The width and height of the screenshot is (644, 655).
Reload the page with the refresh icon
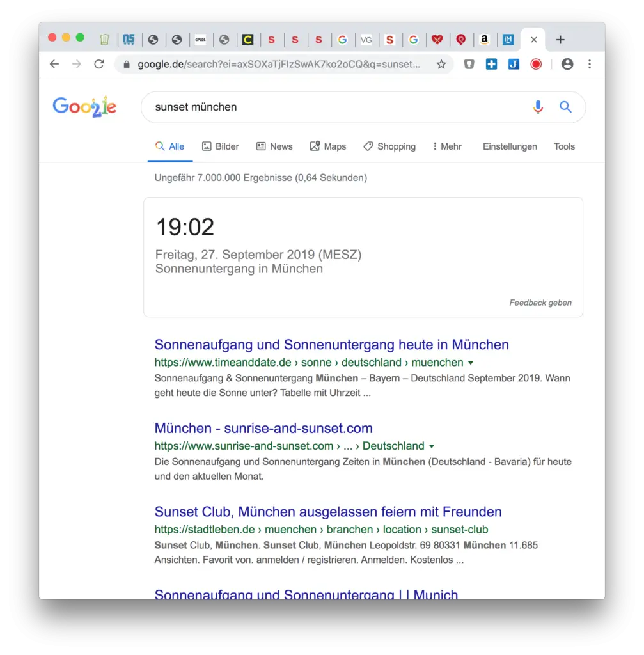pyautogui.click(x=98, y=64)
